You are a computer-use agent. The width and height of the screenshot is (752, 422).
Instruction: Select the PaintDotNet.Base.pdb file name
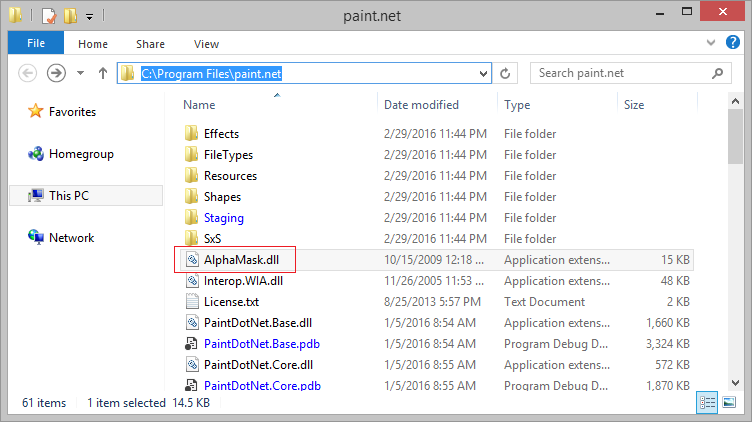point(262,344)
